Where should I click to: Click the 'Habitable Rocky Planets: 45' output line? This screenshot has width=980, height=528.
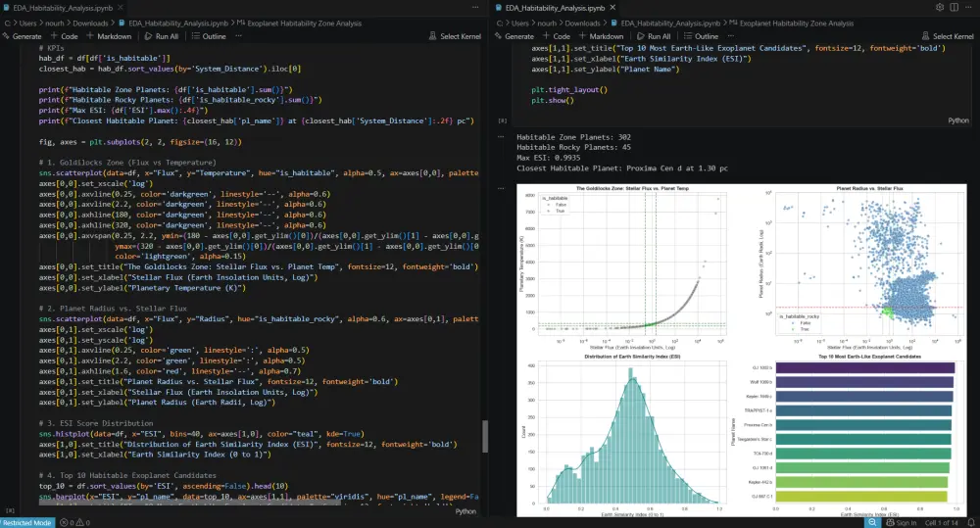[573, 148]
